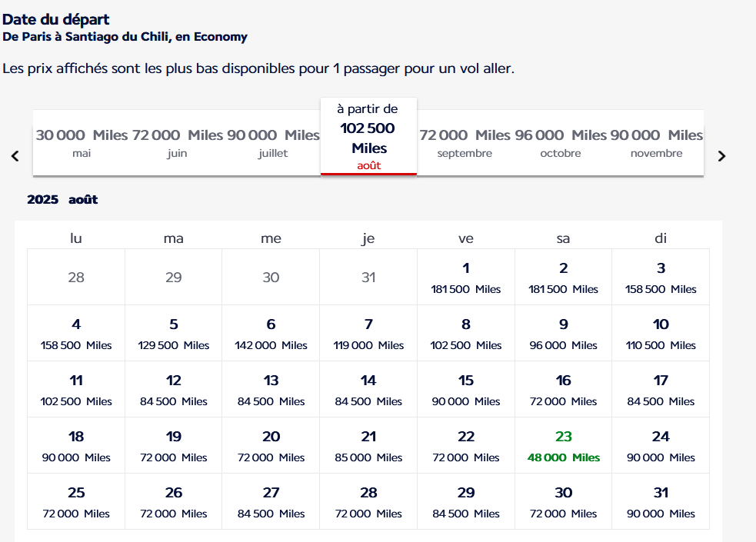Screen dimensions: 756x542
Task: Show later months with right arrow
Action: pyautogui.click(x=721, y=156)
